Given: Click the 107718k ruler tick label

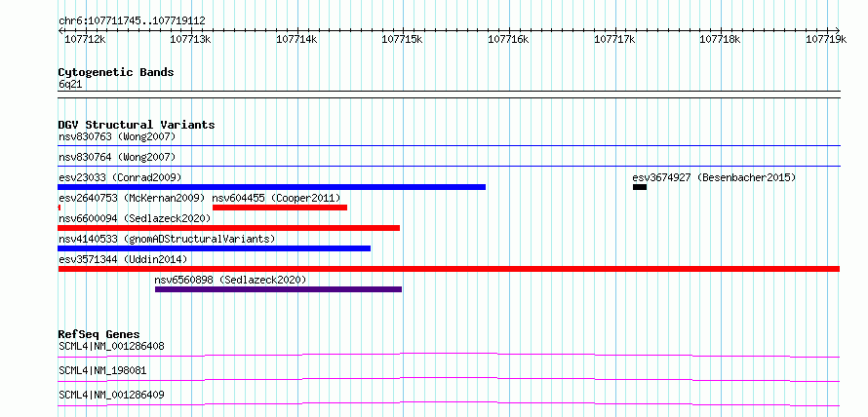Looking at the screenshot, I should tap(721, 39).
